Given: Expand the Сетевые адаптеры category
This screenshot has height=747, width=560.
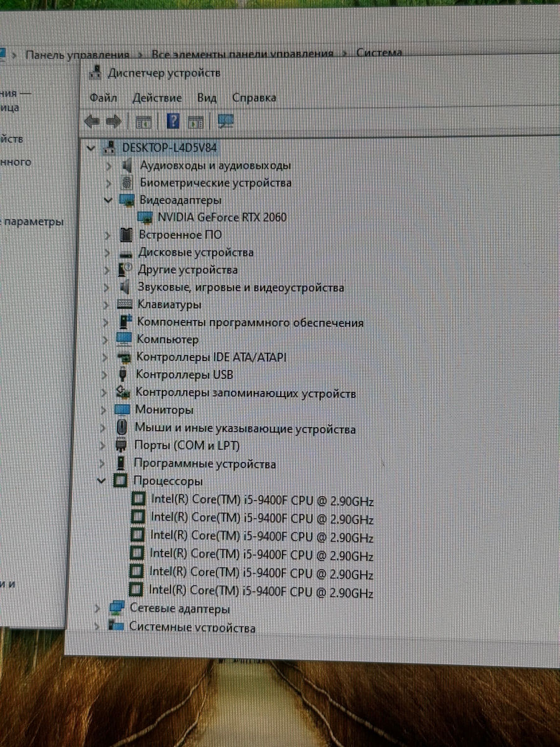Looking at the screenshot, I should click(97, 608).
